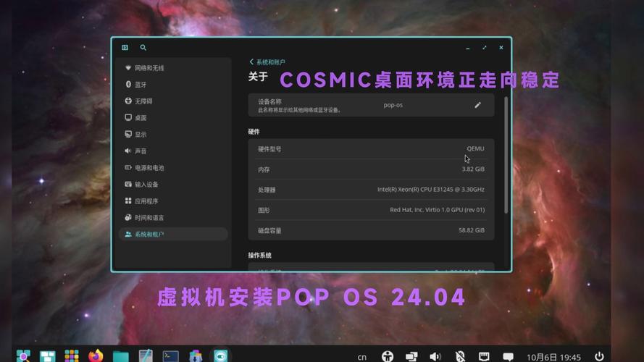Click the 硬件型号 row label

click(269, 149)
